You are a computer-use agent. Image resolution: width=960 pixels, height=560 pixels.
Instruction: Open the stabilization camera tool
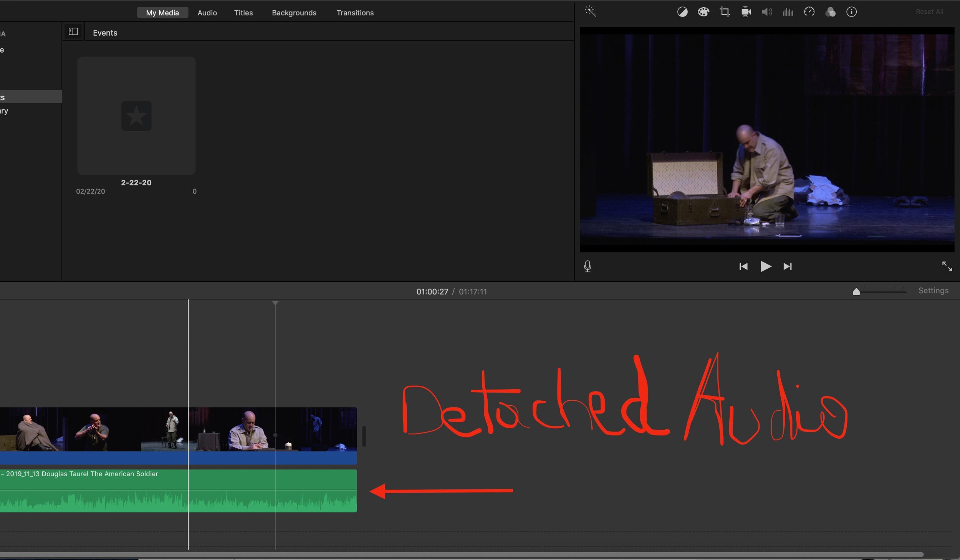coord(746,12)
